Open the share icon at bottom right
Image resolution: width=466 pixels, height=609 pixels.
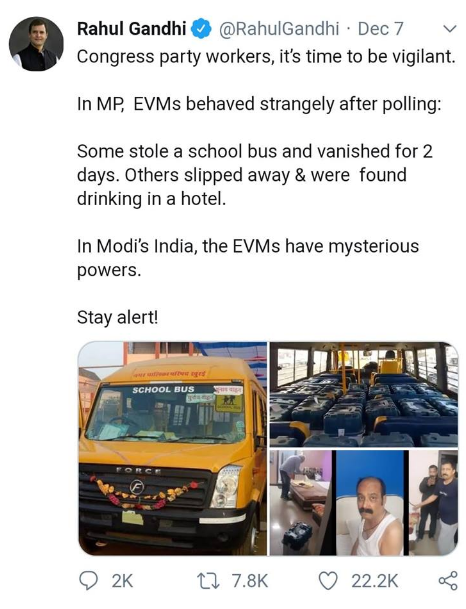coord(448,581)
